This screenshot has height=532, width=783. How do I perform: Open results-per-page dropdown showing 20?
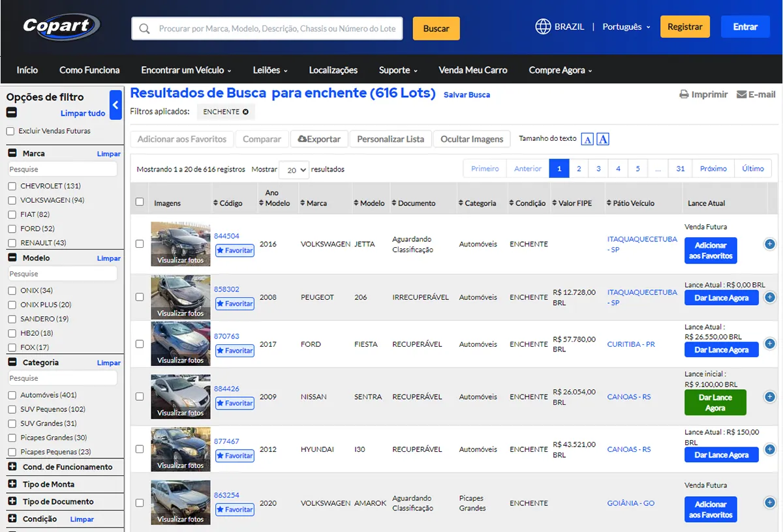pyautogui.click(x=294, y=170)
